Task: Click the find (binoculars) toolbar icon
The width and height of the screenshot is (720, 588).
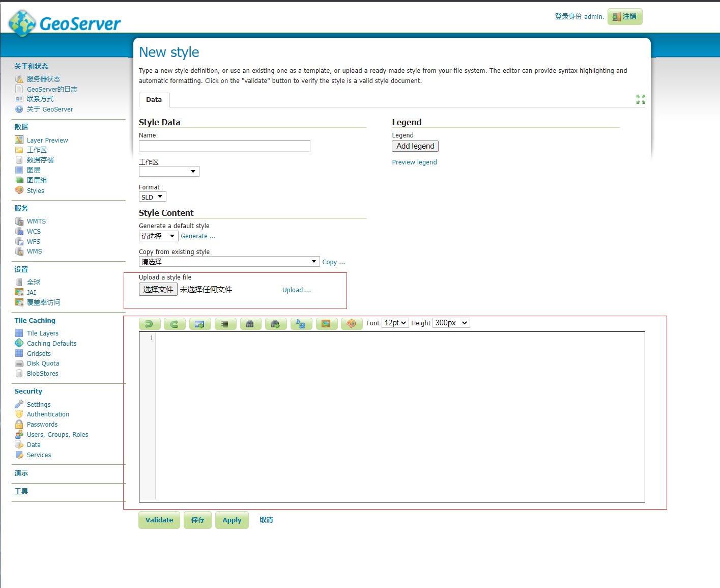Action: coord(250,324)
